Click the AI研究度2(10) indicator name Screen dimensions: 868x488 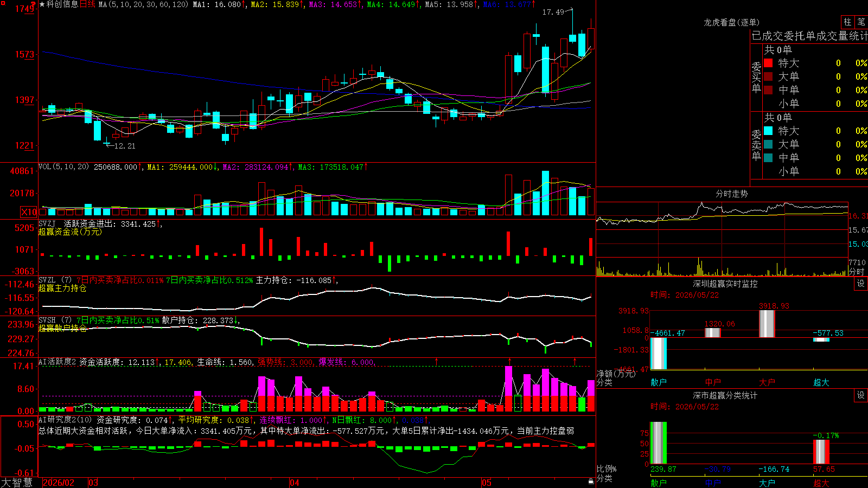coord(65,420)
